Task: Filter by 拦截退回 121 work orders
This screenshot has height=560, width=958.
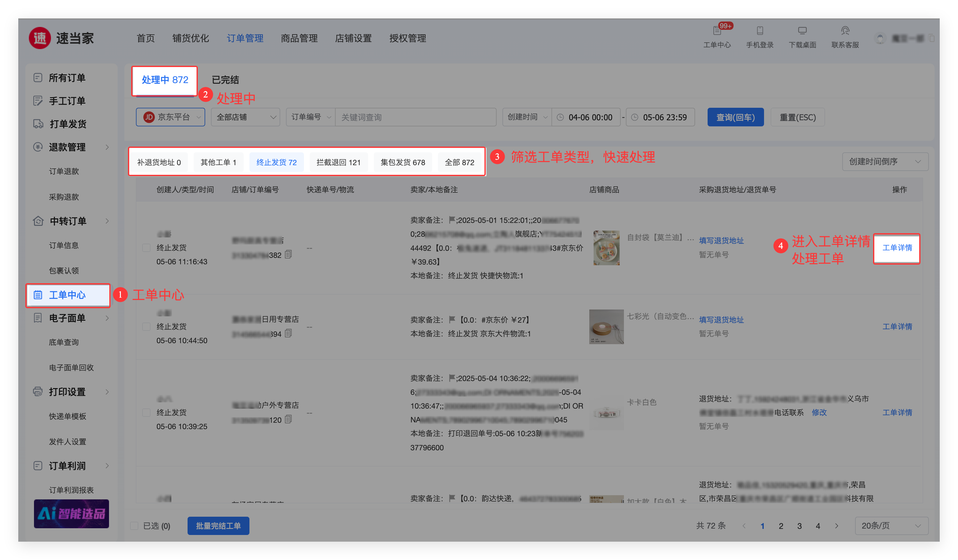Action: click(338, 162)
